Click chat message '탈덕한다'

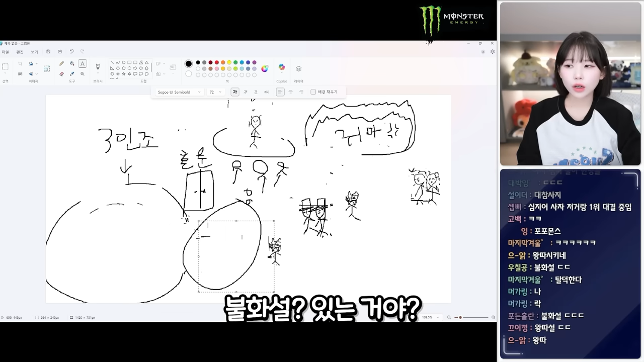(569, 280)
